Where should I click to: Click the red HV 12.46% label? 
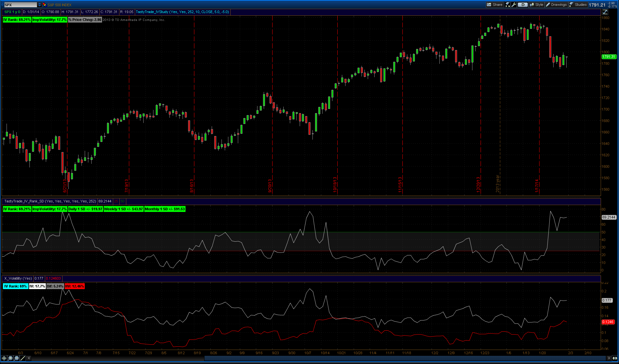[x=74, y=286]
